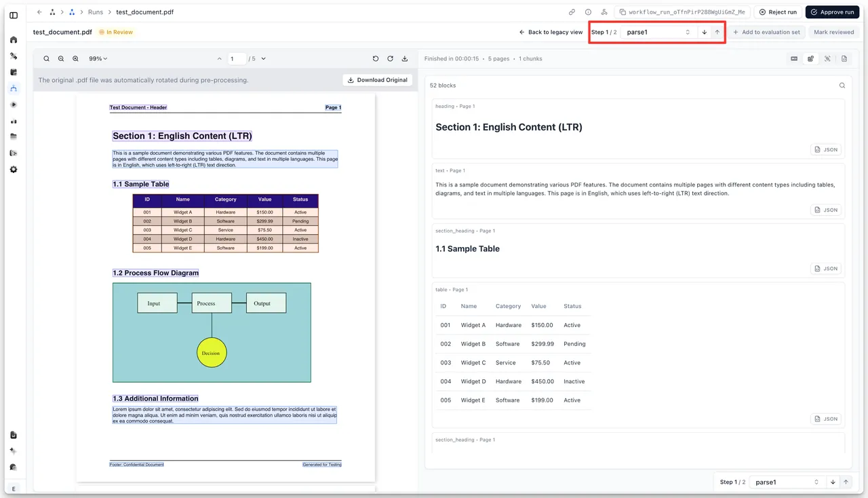Copy link using the chain icon

572,12
